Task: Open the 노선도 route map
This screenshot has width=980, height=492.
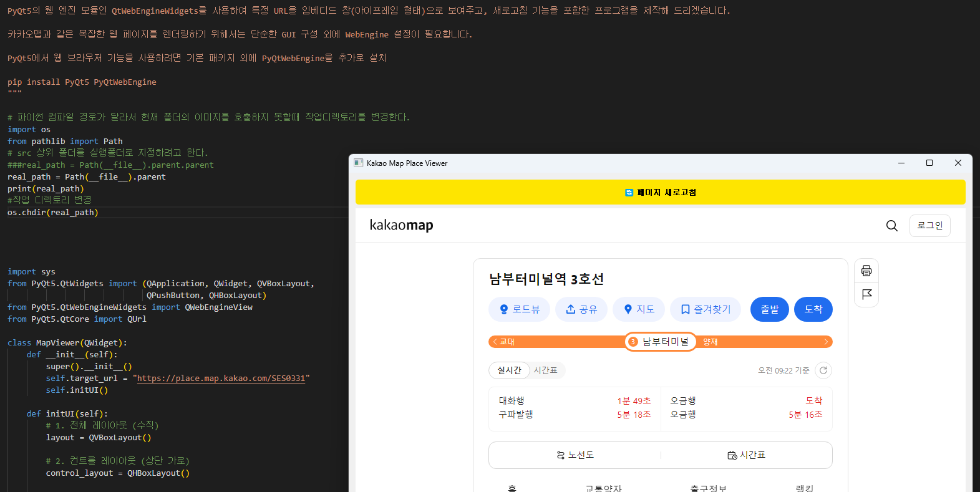Action: 575,455
